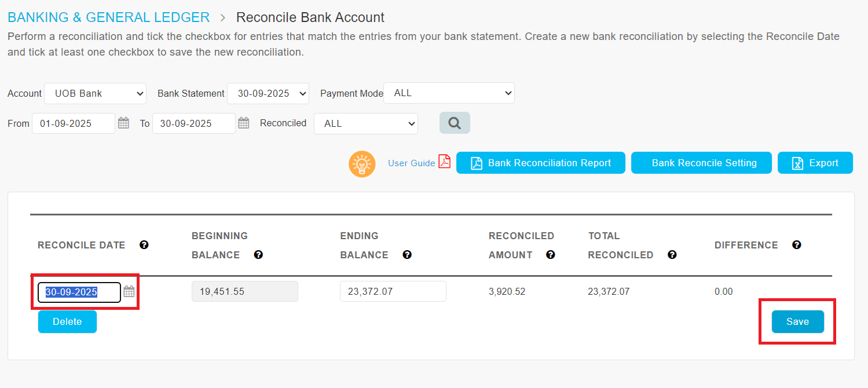
Task: Open the Bank Statement date dropdown
Action: [268, 93]
